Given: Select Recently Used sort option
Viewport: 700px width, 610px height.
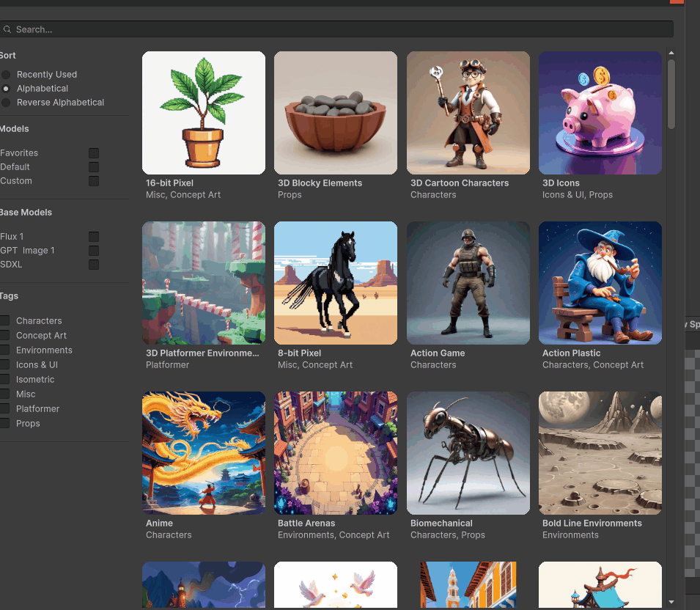Looking at the screenshot, I should pos(6,75).
